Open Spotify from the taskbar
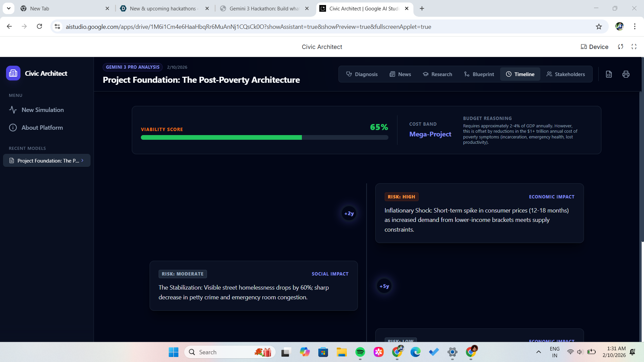Viewport: 644px width, 362px height. click(360, 352)
